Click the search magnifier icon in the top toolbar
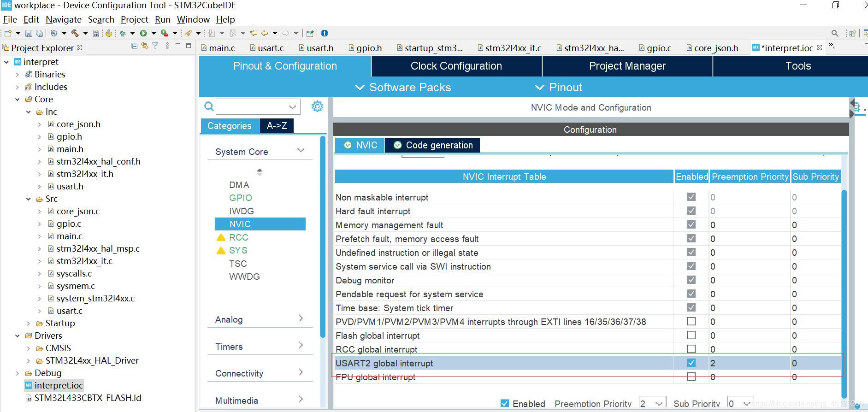 [x=835, y=33]
